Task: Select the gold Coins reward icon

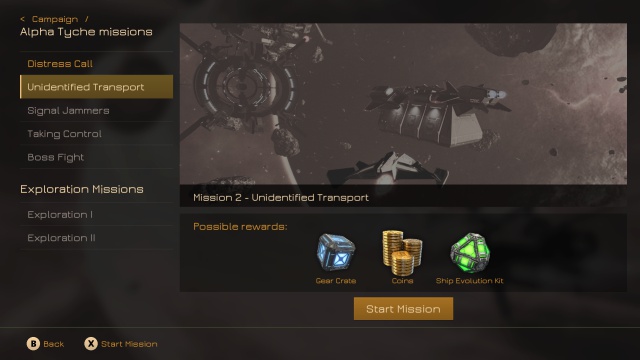Action: pos(402,253)
